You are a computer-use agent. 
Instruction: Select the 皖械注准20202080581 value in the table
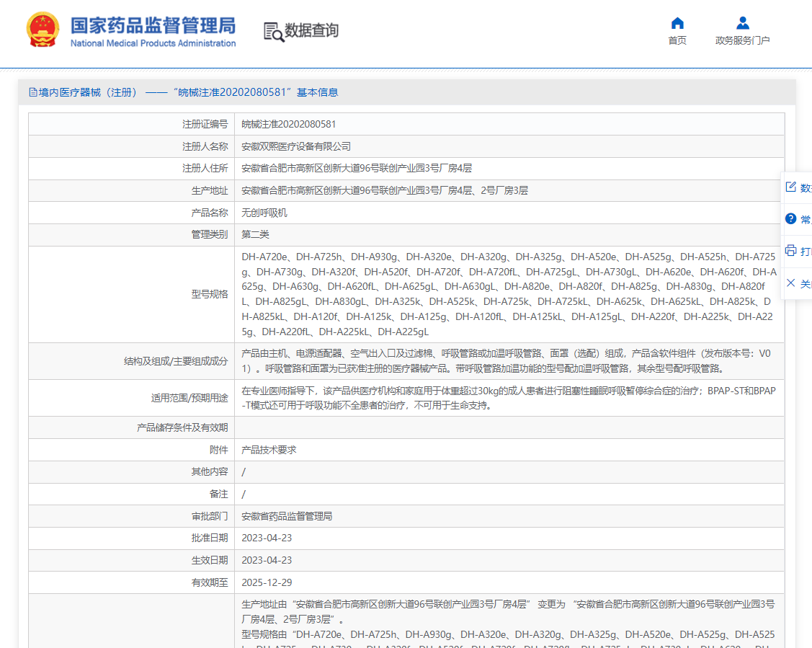(288, 124)
